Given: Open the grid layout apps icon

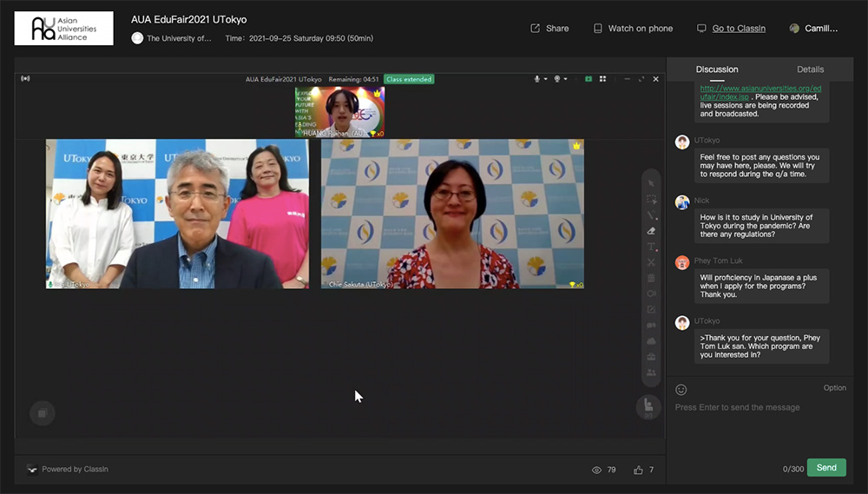Looking at the screenshot, I should (603, 79).
